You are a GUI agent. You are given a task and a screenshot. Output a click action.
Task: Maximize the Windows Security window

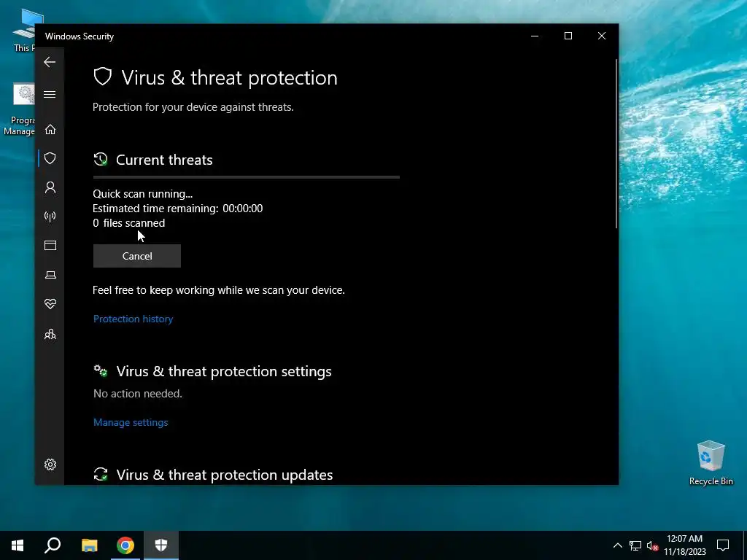(x=568, y=36)
